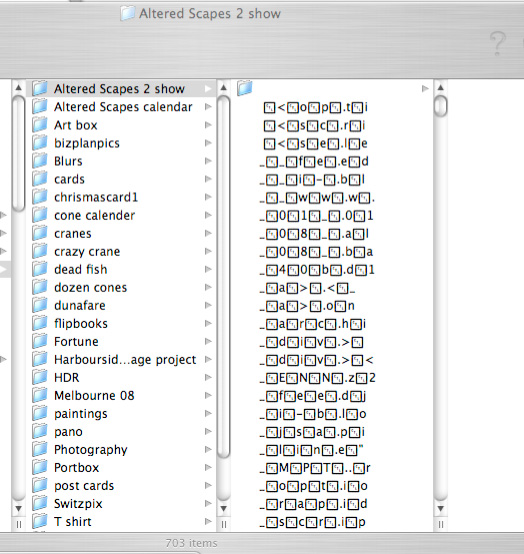Select the bizplanpics folder icon

pos(40,142)
